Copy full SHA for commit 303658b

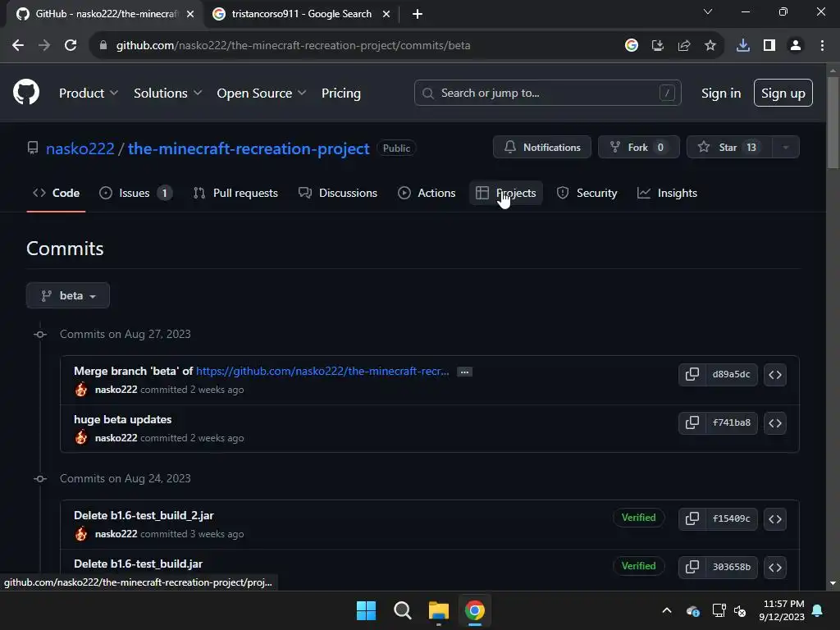click(x=692, y=567)
